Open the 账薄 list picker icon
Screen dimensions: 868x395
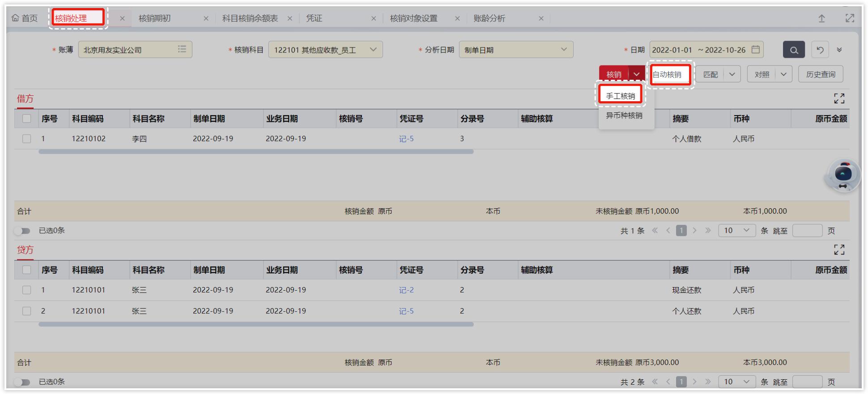click(x=182, y=49)
